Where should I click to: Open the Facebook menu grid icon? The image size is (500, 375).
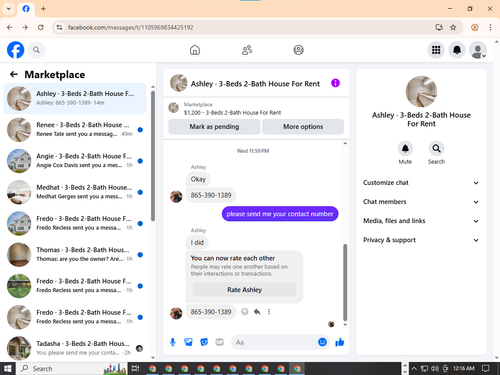[436, 50]
